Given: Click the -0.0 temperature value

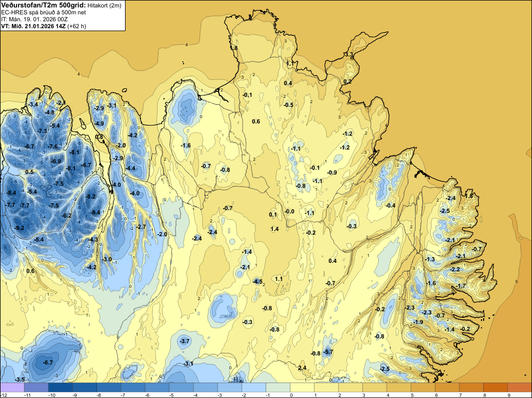Looking at the screenshot, I should [289, 211].
